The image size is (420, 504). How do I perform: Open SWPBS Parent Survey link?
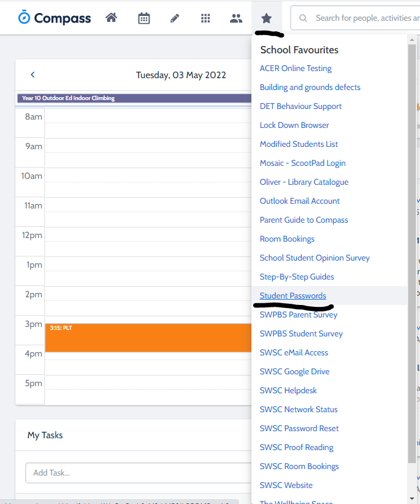[298, 315]
